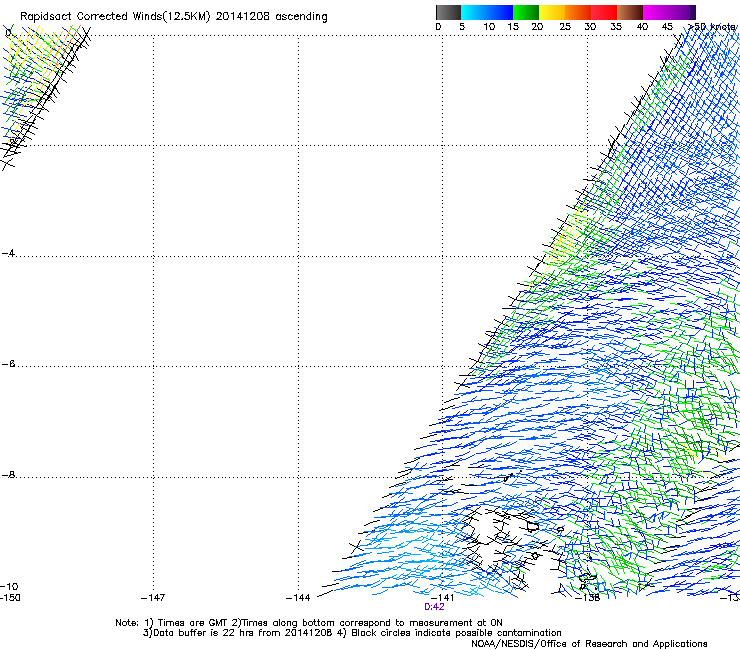Click the NOAA/NESDIS Office of Research credit
This screenshot has width=740, height=650.
pos(589,644)
